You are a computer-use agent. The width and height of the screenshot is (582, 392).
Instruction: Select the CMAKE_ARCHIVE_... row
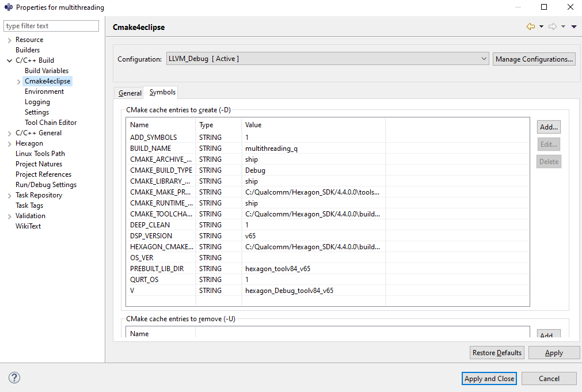pyautogui.click(x=328, y=159)
